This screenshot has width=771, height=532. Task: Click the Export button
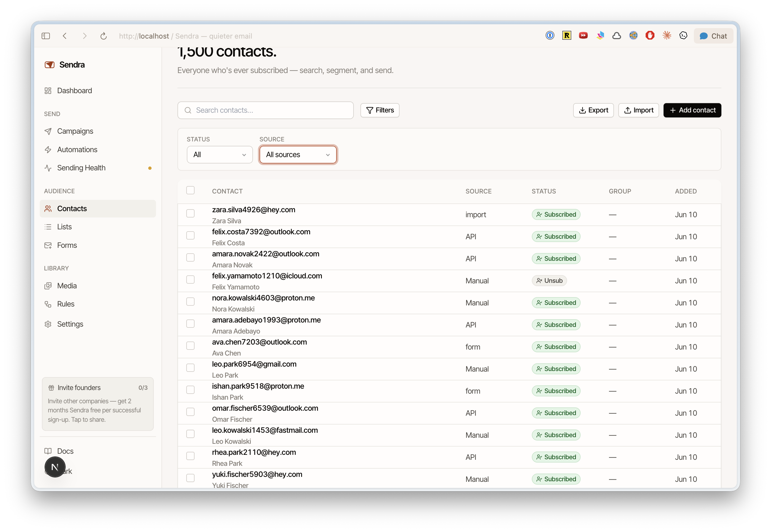pos(593,110)
